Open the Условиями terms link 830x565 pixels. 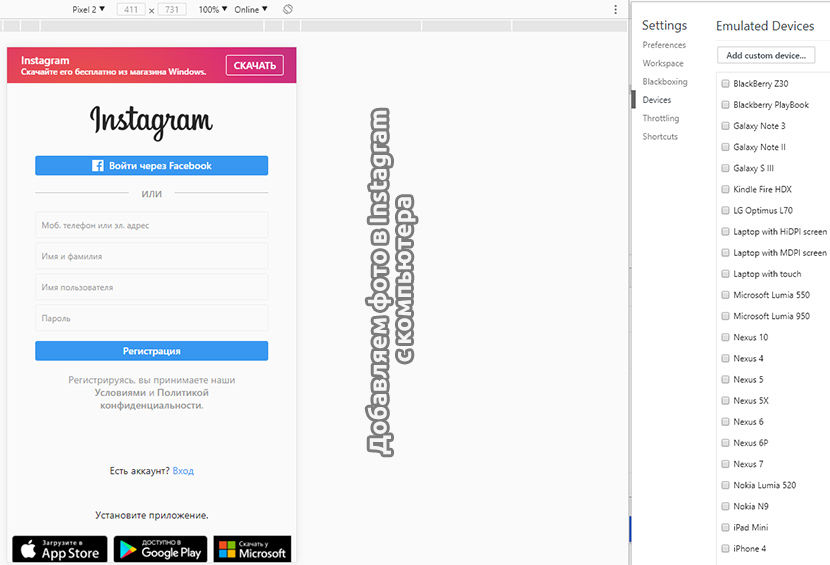[x=120, y=393]
